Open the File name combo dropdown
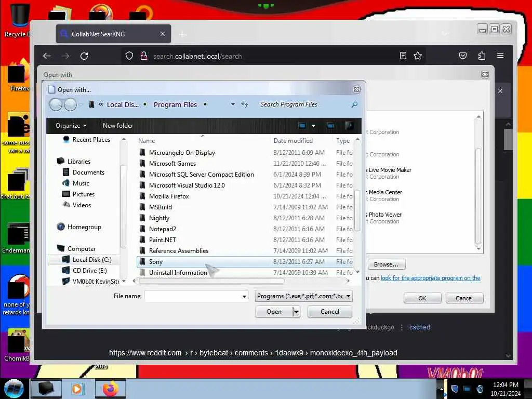This screenshot has width=532, height=399. tap(244, 296)
